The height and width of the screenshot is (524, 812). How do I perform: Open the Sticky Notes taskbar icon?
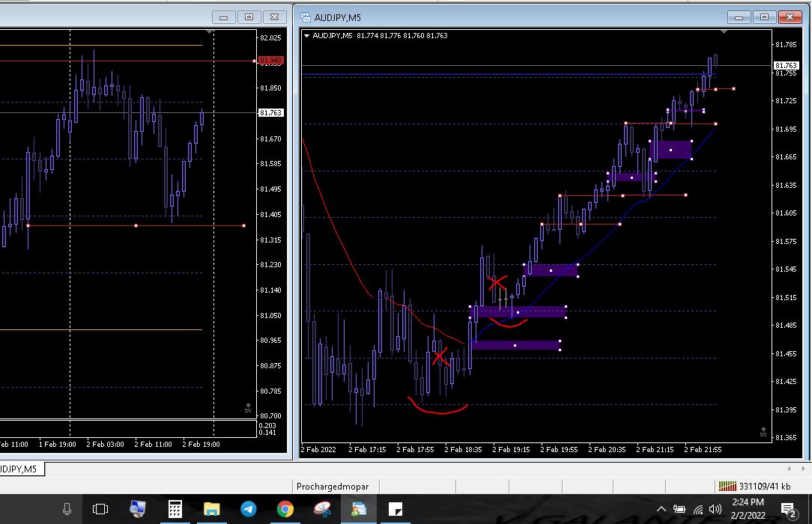395,509
